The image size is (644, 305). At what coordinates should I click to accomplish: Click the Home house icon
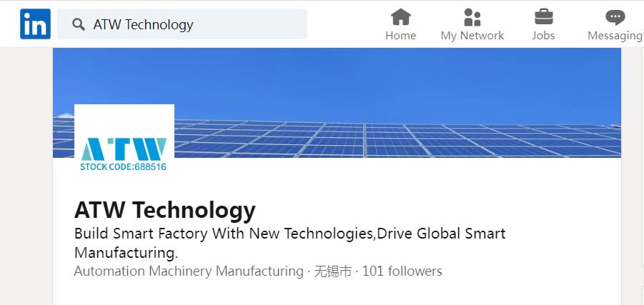[x=400, y=17]
